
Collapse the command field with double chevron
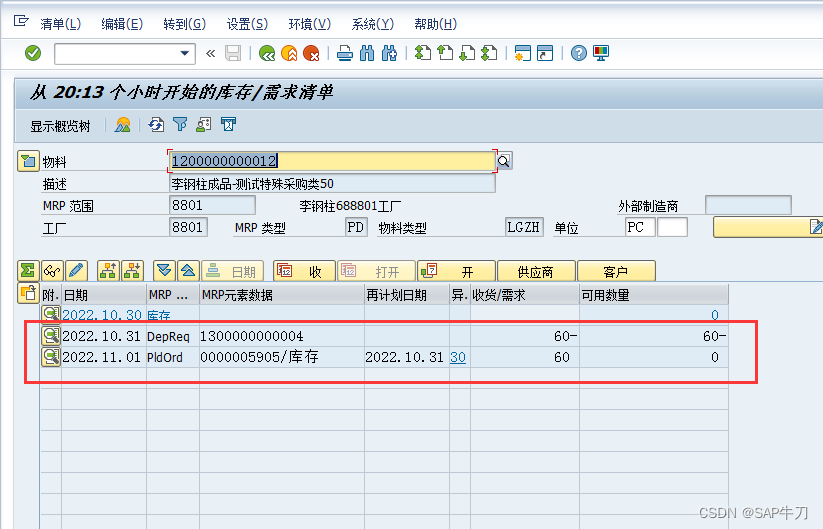coord(210,54)
